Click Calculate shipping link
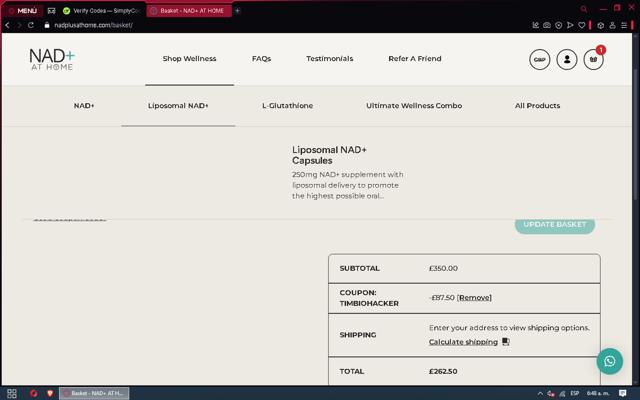This screenshot has height=400, width=640. pyautogui.click(x=463, y=342)
